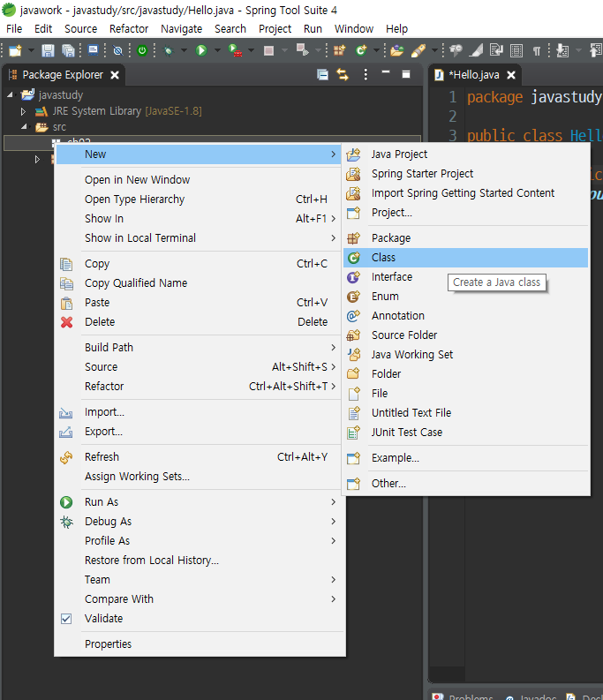
Task: Toggle Word Wrap toolbar icon
Action: pyautogui.click(x=496, y=50)
